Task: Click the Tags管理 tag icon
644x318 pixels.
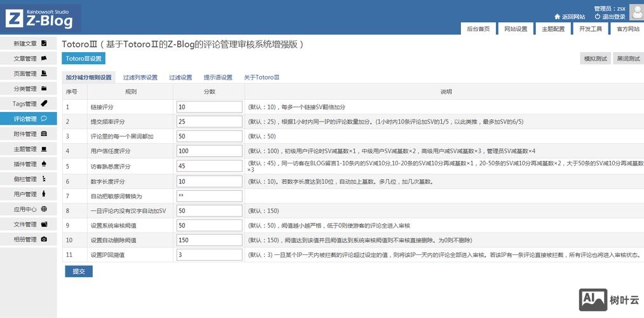Action: 44,104
